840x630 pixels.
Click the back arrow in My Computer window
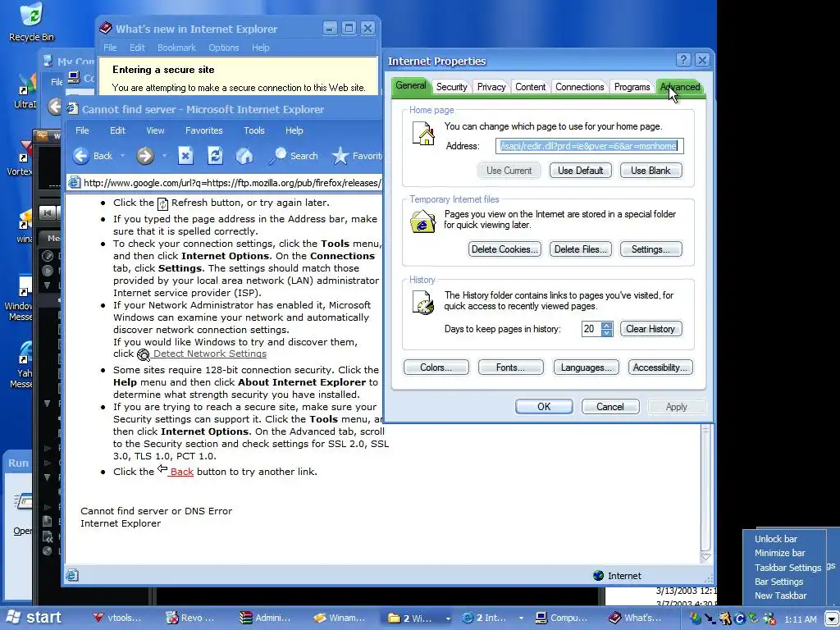[x=54, y=106]
